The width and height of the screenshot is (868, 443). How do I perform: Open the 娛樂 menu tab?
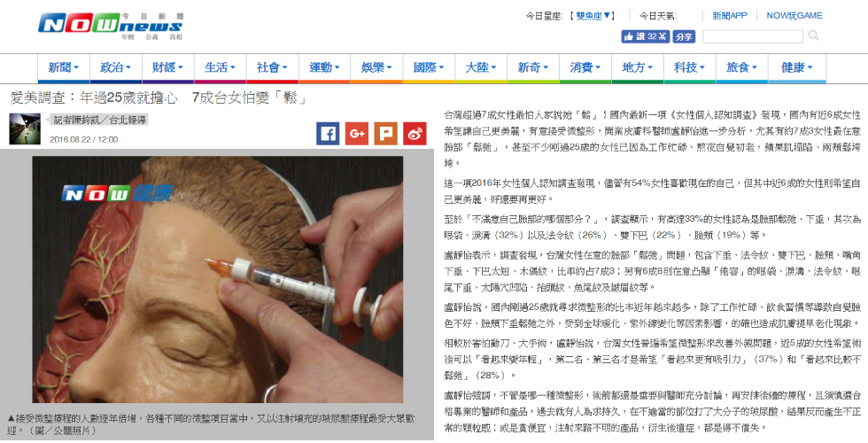click(376, 67)
